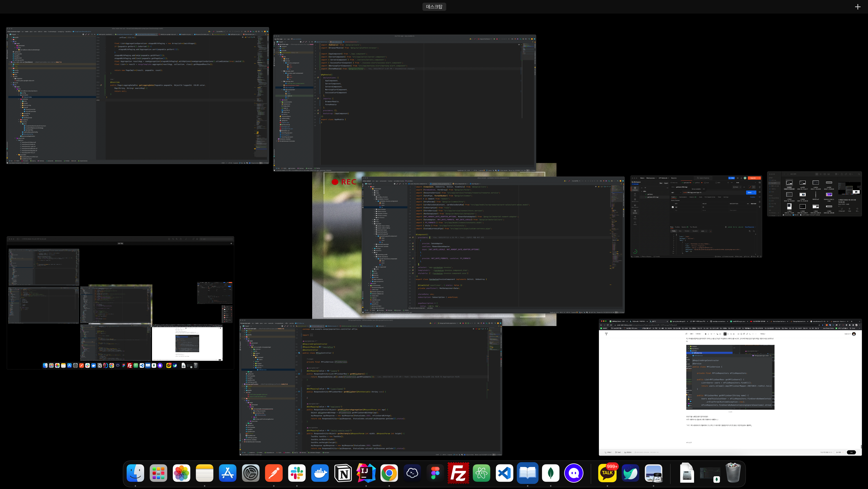Open System Preferences gear in dock
The height and width of the screenshot is (489, 868).
click(251, 473)
